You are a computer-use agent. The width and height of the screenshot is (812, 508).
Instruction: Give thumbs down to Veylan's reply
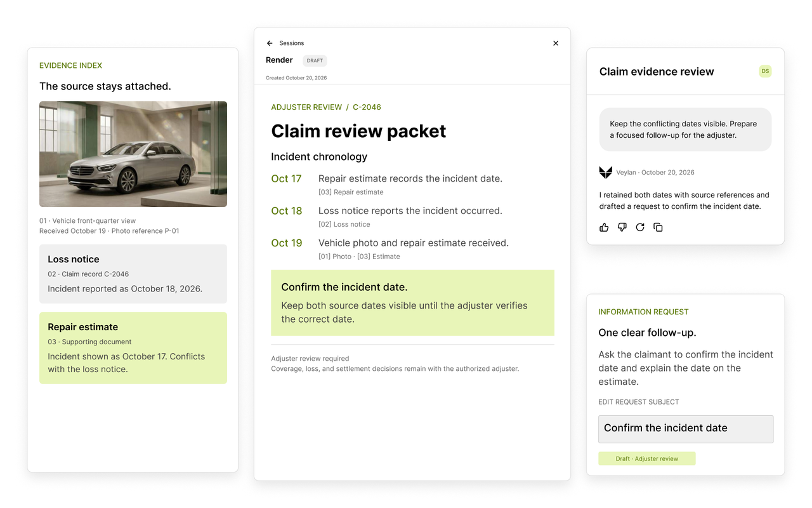(622, 227)
